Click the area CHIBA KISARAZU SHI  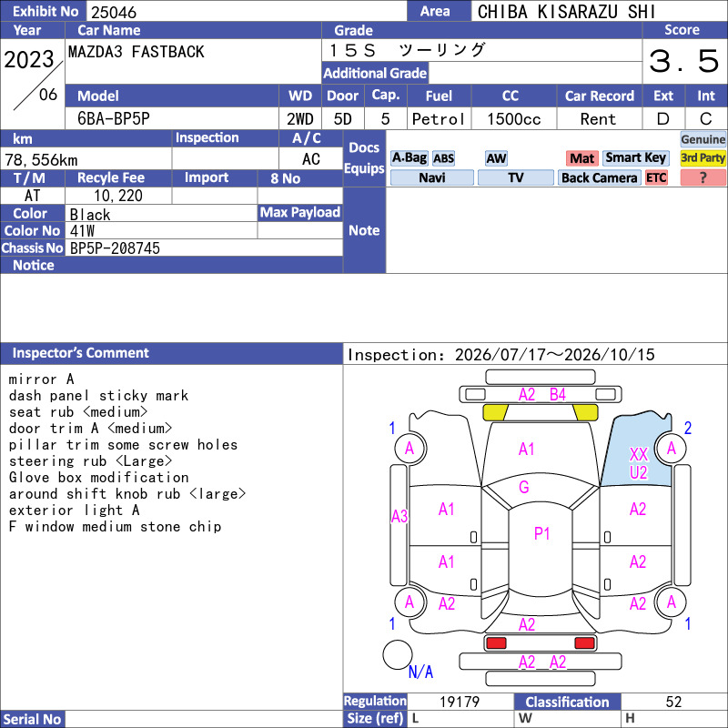[566, 12]
